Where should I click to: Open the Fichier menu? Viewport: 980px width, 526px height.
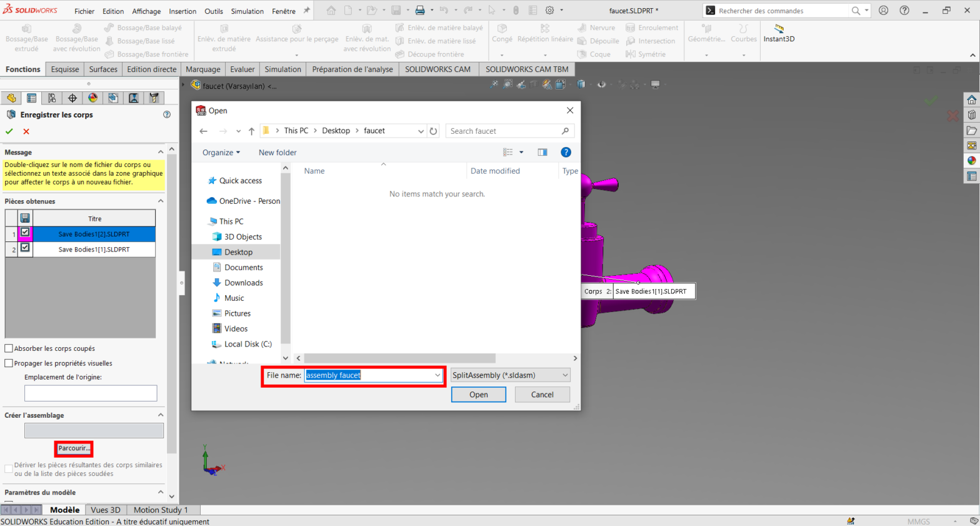(84, 11)
